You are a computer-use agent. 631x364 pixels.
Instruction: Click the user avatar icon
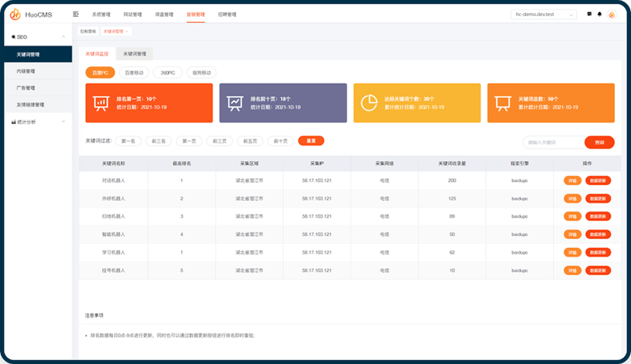click(612, 14)
